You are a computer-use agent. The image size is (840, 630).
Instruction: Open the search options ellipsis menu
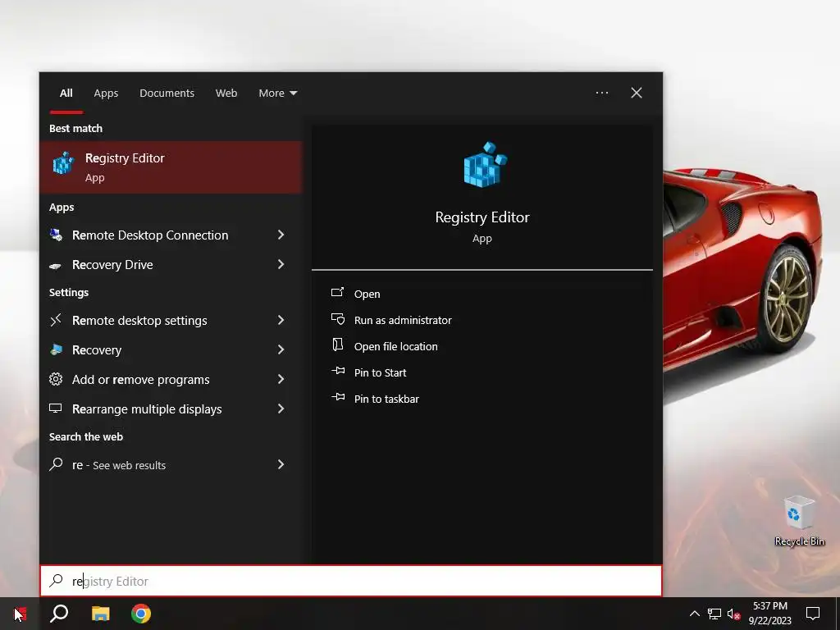tap(602, 93)
